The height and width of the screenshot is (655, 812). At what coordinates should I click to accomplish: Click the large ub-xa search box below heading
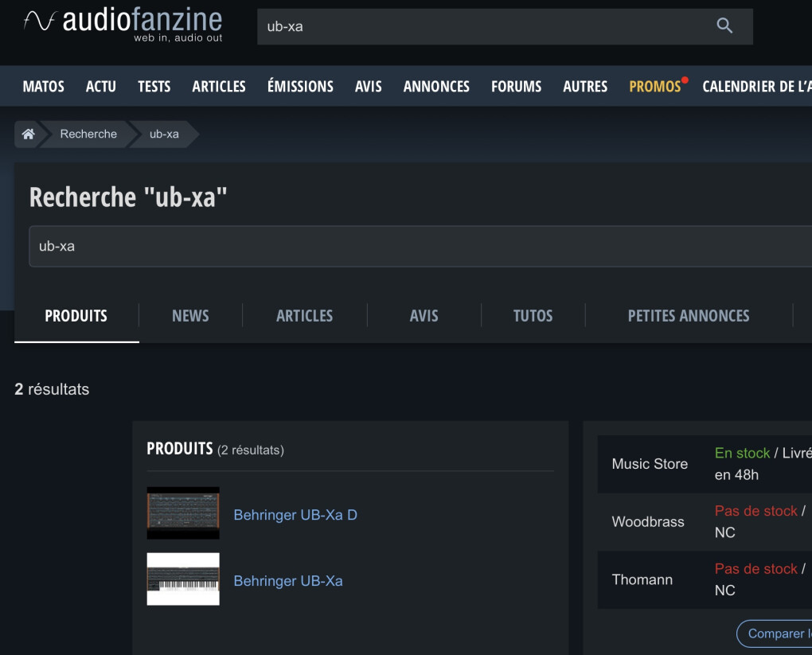[420, 247]
